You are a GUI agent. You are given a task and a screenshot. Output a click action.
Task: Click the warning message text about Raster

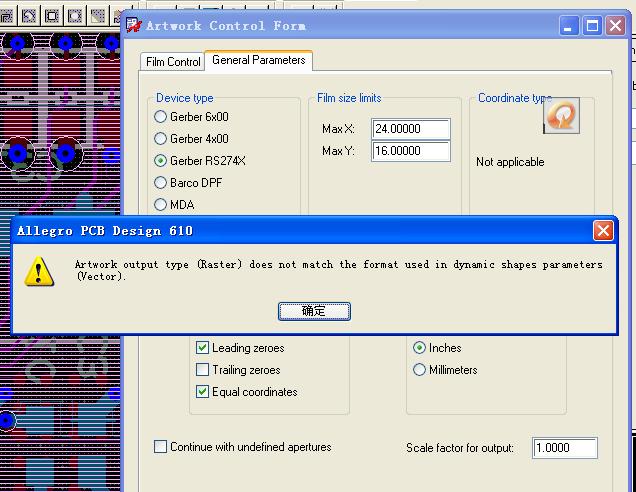[339, 270]
